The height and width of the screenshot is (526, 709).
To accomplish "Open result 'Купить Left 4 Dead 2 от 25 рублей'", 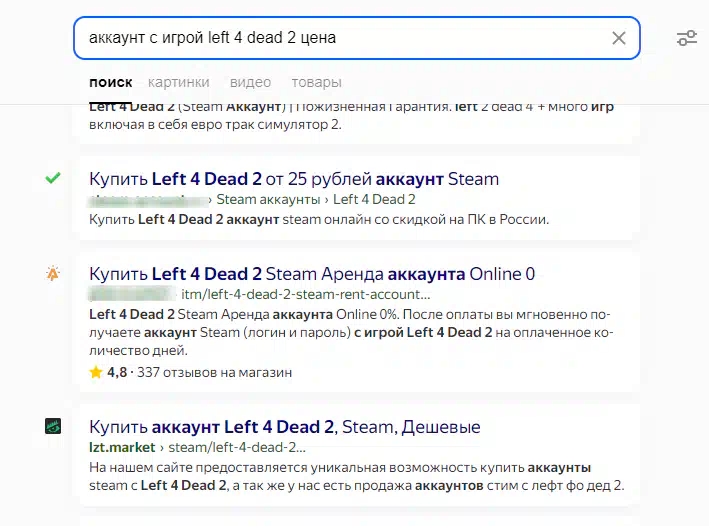I will click(x=294, y=179).
